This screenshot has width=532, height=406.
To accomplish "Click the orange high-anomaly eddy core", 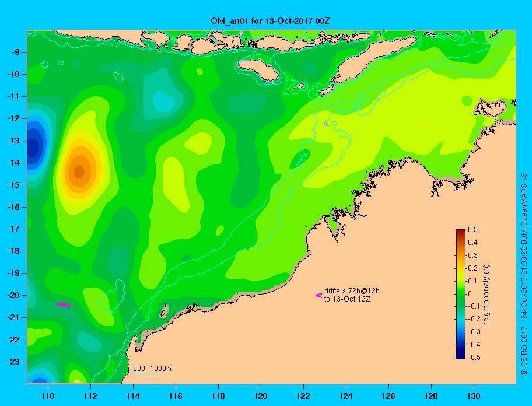I will click(79, 171).
